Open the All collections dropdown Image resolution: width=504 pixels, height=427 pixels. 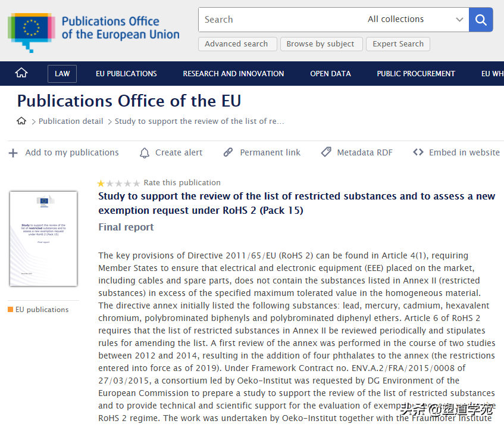pos(415,20)
